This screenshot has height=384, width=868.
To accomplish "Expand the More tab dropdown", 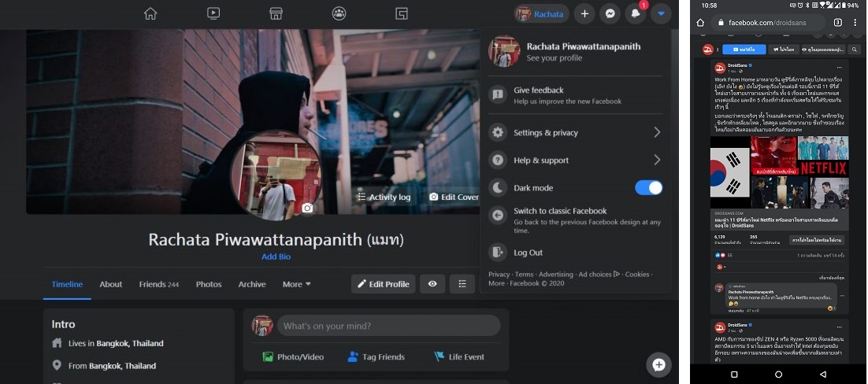I will 297,284.
